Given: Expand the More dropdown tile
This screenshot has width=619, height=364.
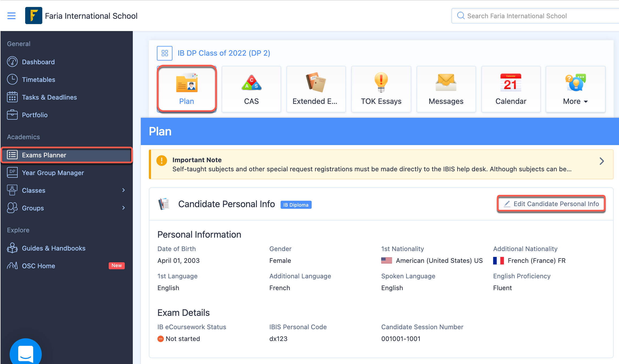Looking at the screenshot, I should pos(575,89).
